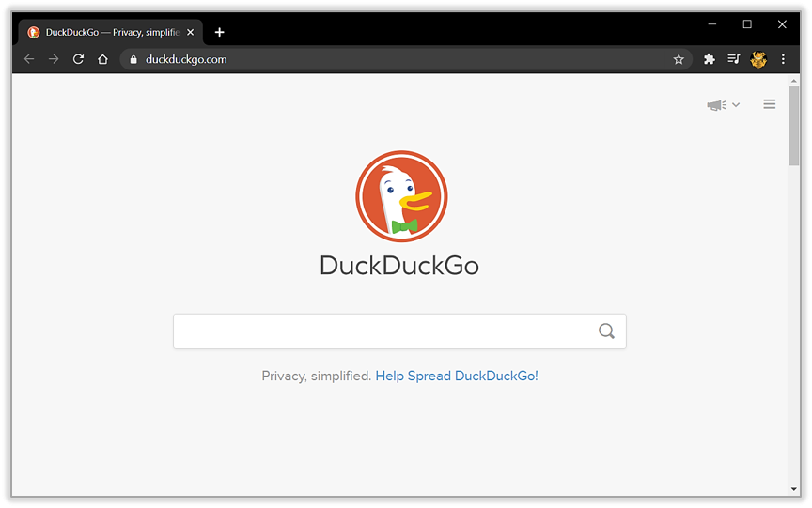This screenshot has width=812, height=508.
Task: Focus the DuckDuckGo search box
Action: pyautogui.click(x=399, y=331)
